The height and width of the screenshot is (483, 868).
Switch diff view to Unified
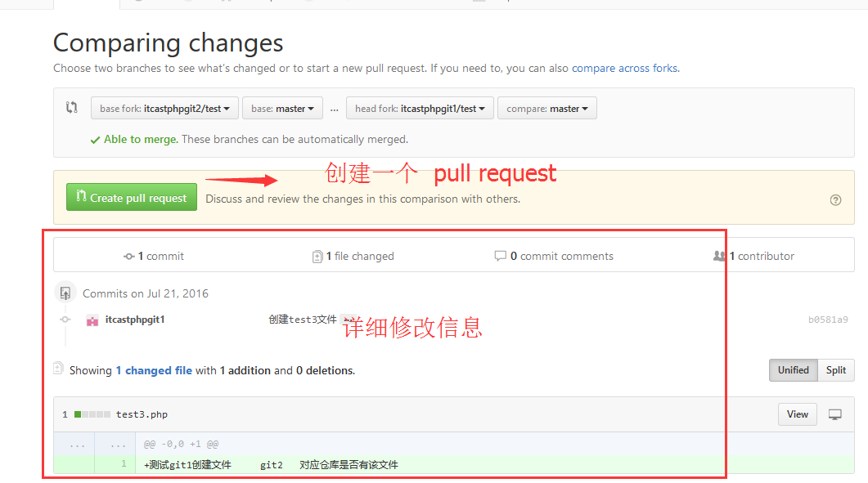pos(794,370)
